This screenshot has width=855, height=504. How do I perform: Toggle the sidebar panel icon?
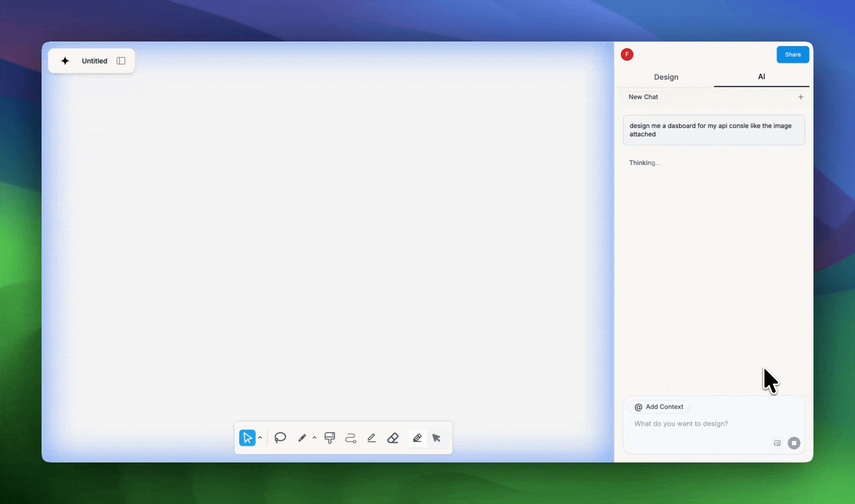click(x=121, y=61)
